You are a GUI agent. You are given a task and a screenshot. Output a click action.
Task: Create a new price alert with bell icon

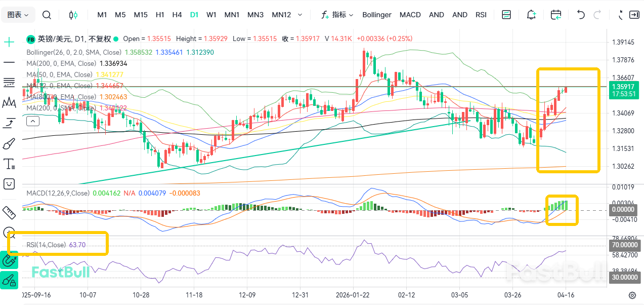531,15
